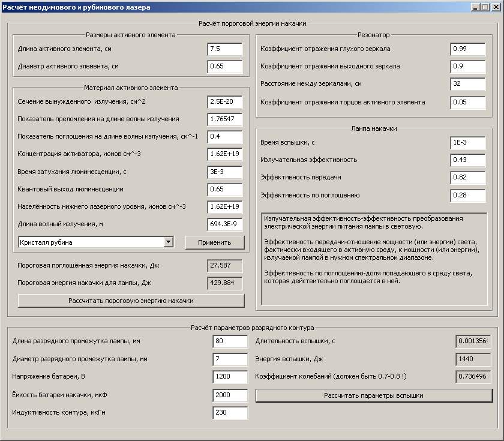Click the Индуктивность контура input field

pos(230,413)
